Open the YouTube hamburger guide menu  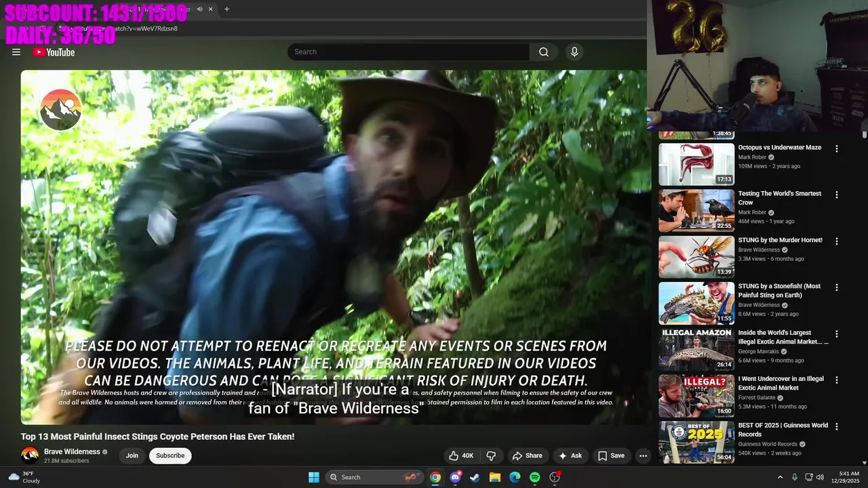[16, 52]
